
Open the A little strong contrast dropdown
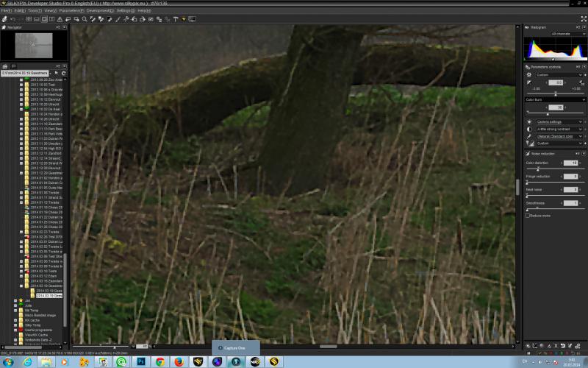[559, 130]
